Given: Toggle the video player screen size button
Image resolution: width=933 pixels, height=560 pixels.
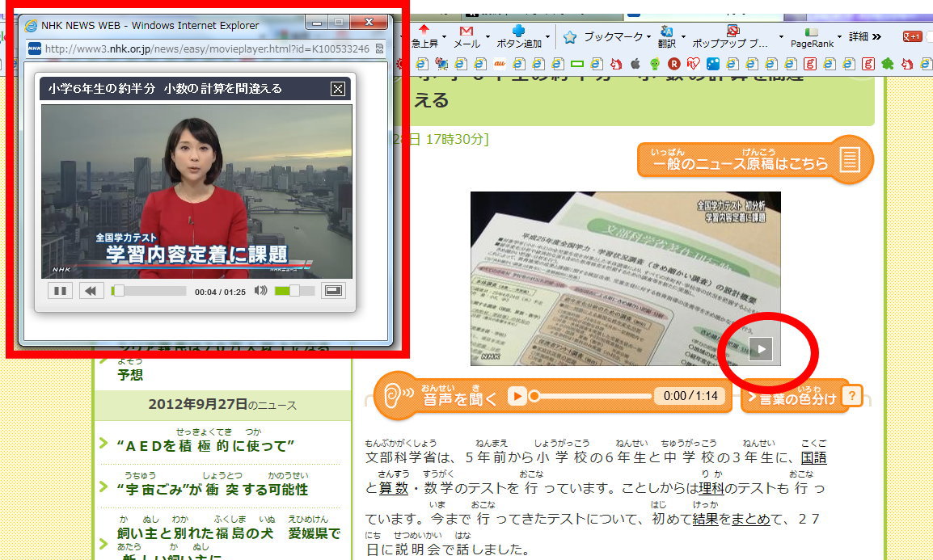Looking at the screenshot, I should click(333, 291).
